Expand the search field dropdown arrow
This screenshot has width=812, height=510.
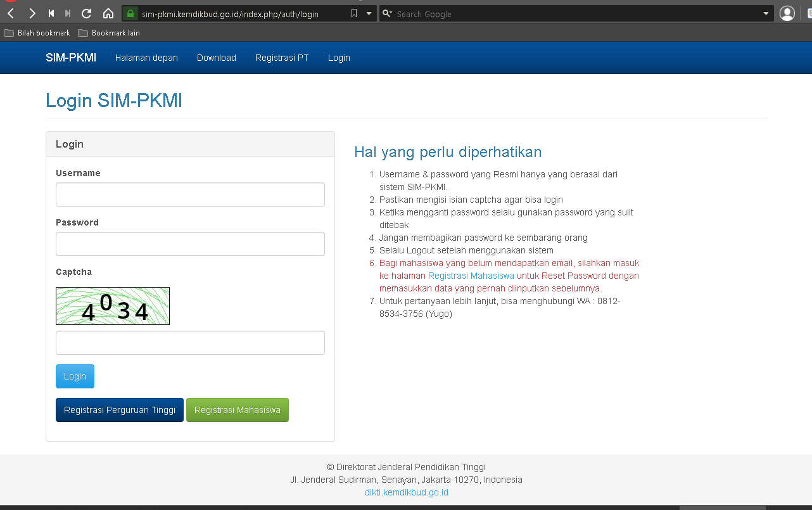point(766,13)
